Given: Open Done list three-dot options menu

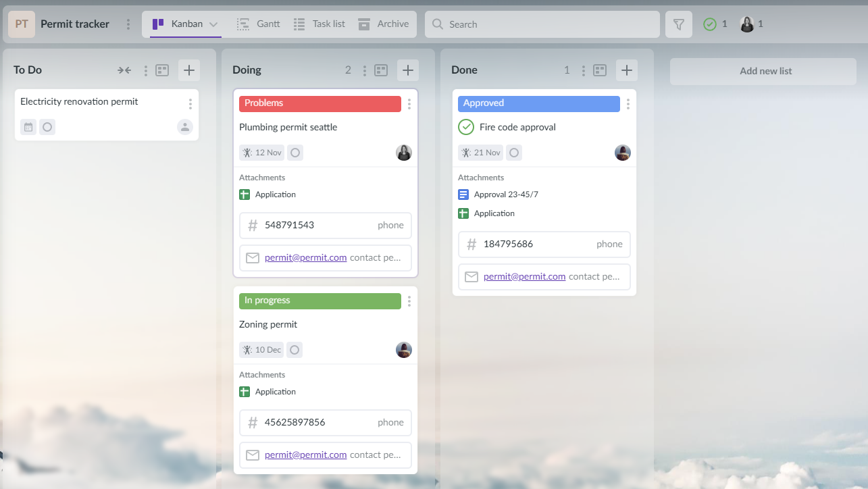Looking at the screenshot, I should (x=584, y=70).
